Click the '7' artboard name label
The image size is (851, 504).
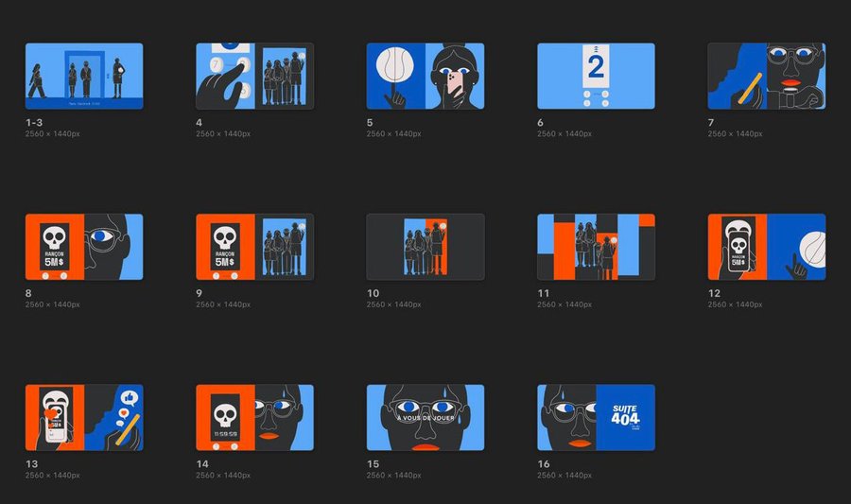tap(711, 123)
